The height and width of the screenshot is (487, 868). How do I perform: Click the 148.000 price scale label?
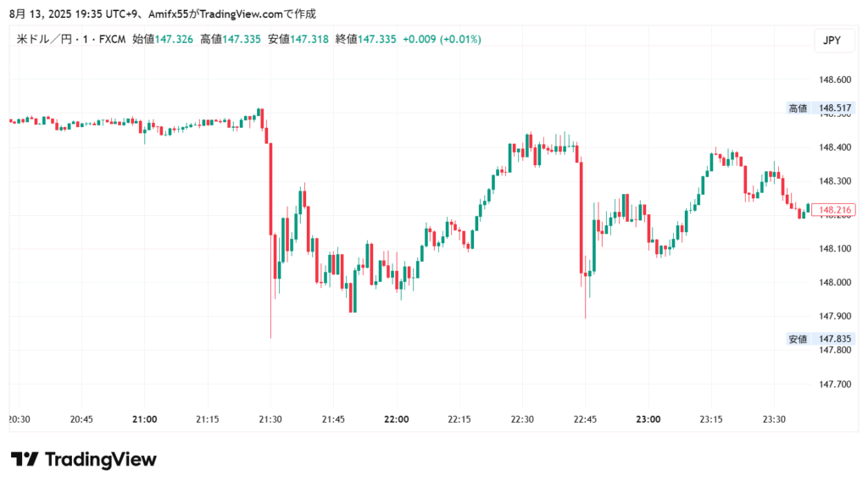tap(834, 283)
